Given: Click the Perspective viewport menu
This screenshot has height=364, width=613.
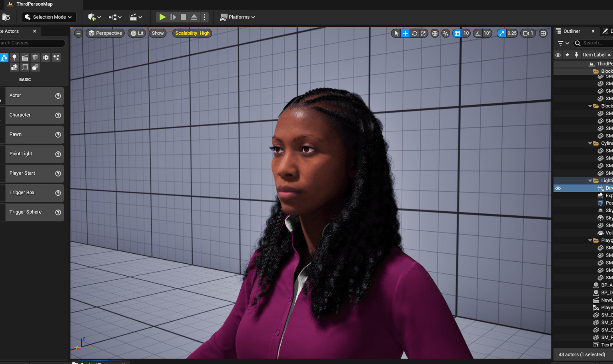Looking at the screenshot, I should [105, 33].
